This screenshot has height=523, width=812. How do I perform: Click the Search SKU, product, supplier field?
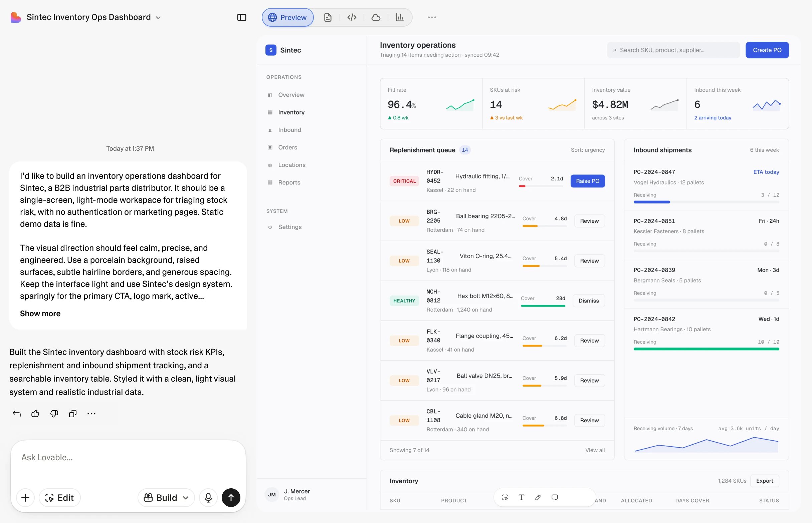pyautogui.click(x=673, y=50)
